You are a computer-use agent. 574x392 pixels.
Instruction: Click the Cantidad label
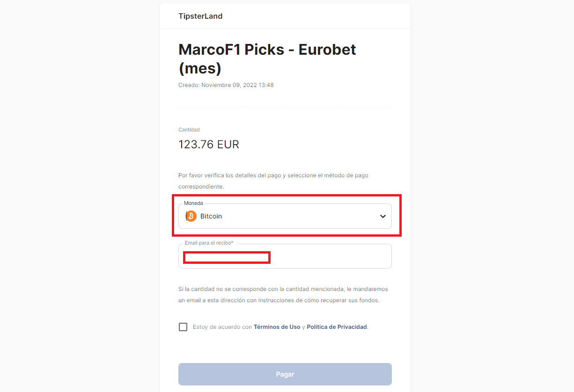coord(189,130)
